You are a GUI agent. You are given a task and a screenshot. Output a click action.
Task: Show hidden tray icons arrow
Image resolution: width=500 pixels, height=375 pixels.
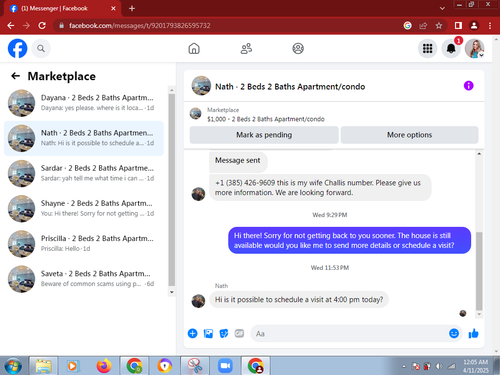[x=404, y=366]
